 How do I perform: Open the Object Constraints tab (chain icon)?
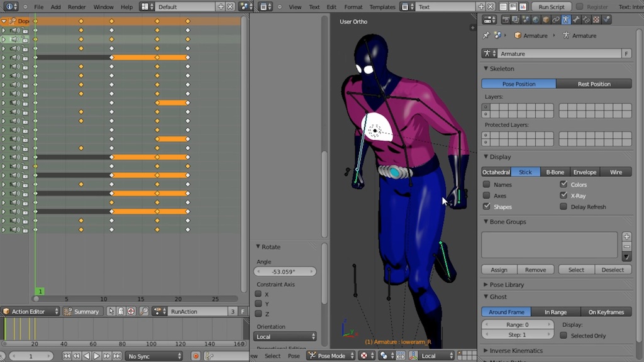click(556, 19)
